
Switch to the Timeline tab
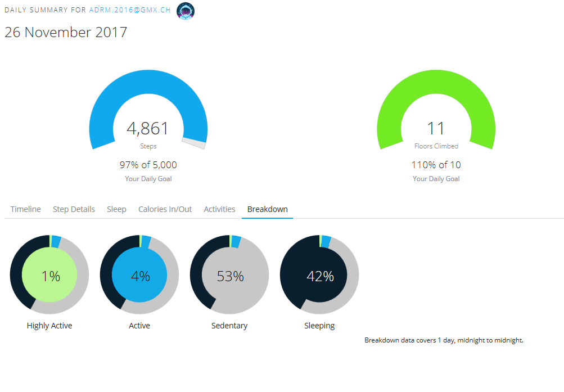[x=26, y=209]
